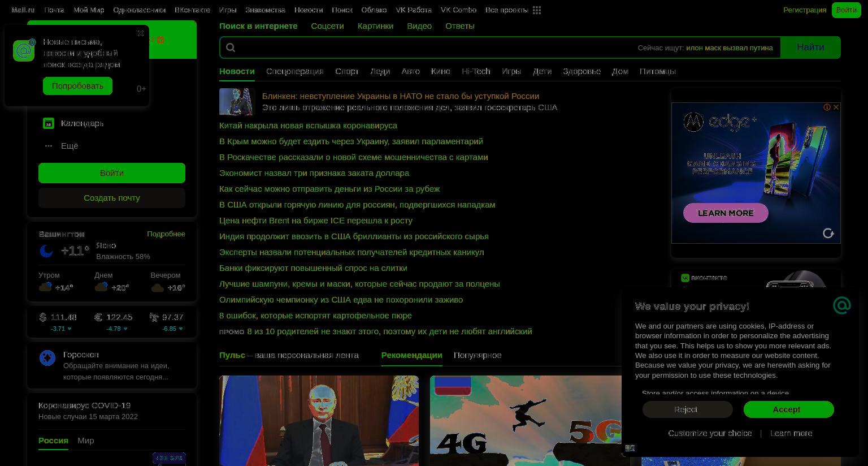Click the green Войти login button in sidebar
Screen dimensions: 868x466
[112, 173]
